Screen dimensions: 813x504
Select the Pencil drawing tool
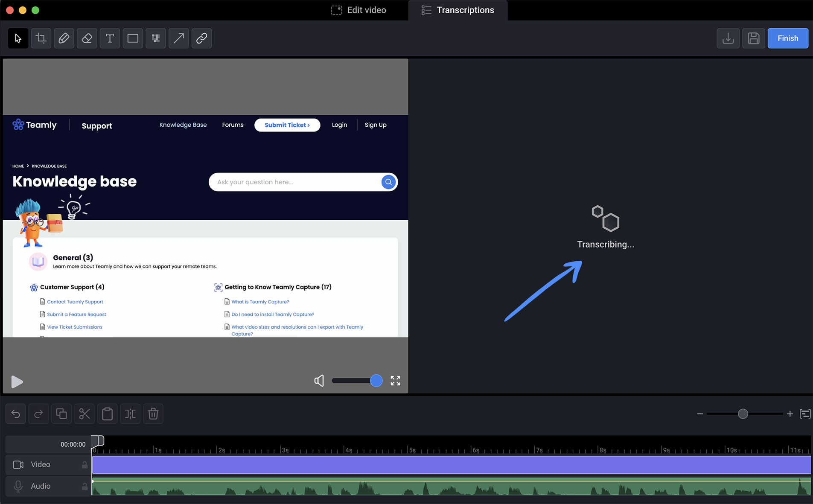point(64,38)
